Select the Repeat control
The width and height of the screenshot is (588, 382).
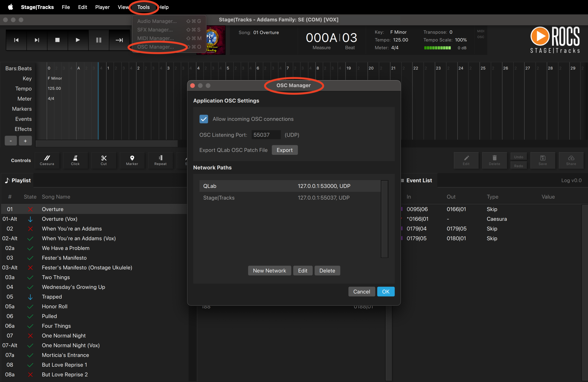click(x=161, y=160)
